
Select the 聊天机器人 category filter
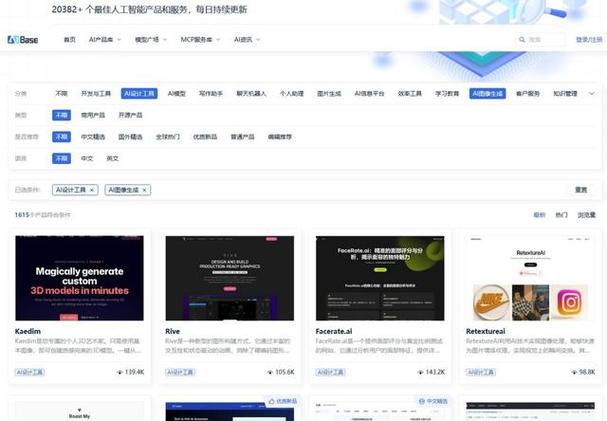(251, 94)
